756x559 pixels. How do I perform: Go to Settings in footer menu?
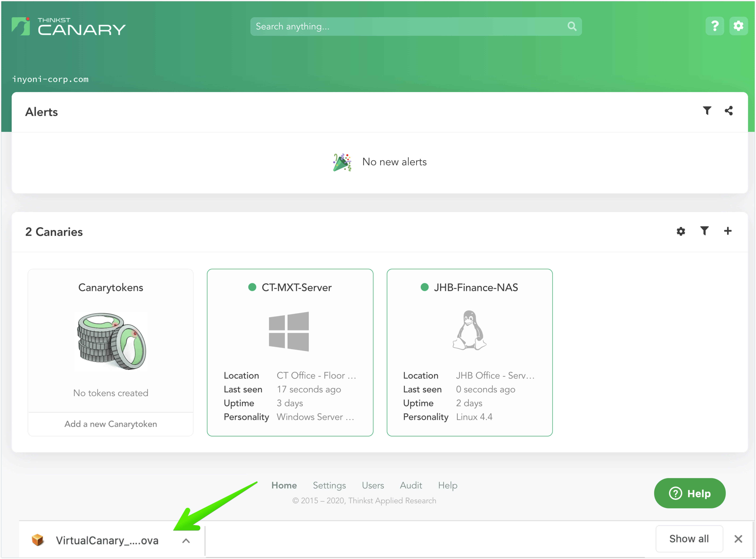tap(329, 485)
